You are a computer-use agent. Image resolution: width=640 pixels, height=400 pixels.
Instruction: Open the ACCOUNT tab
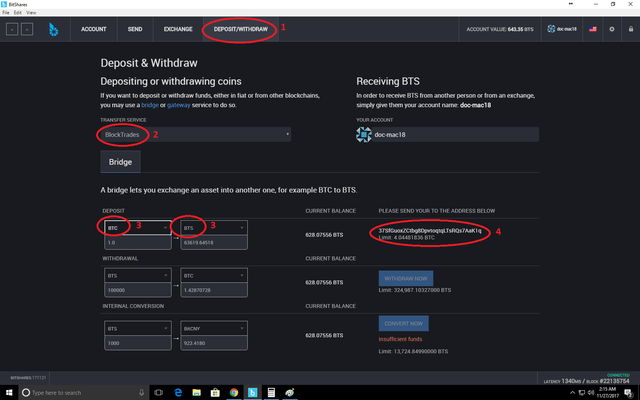point(93,29)
